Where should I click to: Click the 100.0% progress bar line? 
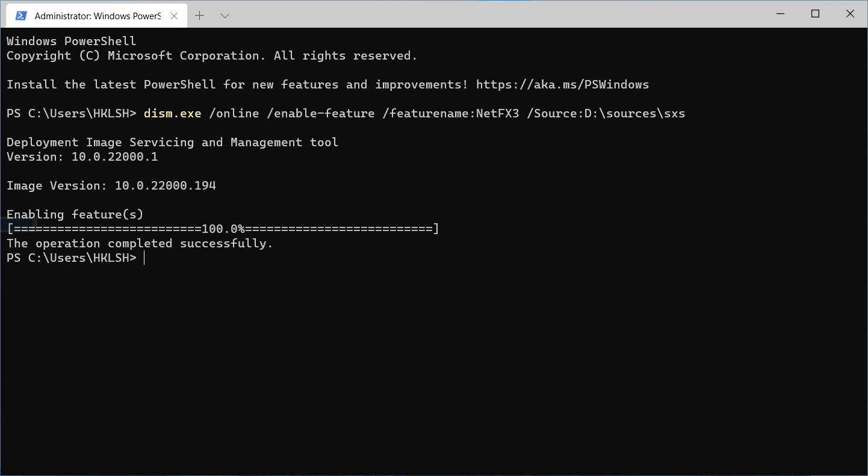point(222,229)
